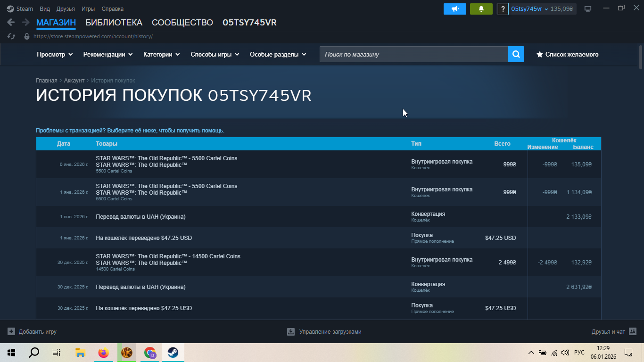Click the Добавить игру button
Image resolution: width=644 pixels, height=362 pixels.
[x=32, y=332]
